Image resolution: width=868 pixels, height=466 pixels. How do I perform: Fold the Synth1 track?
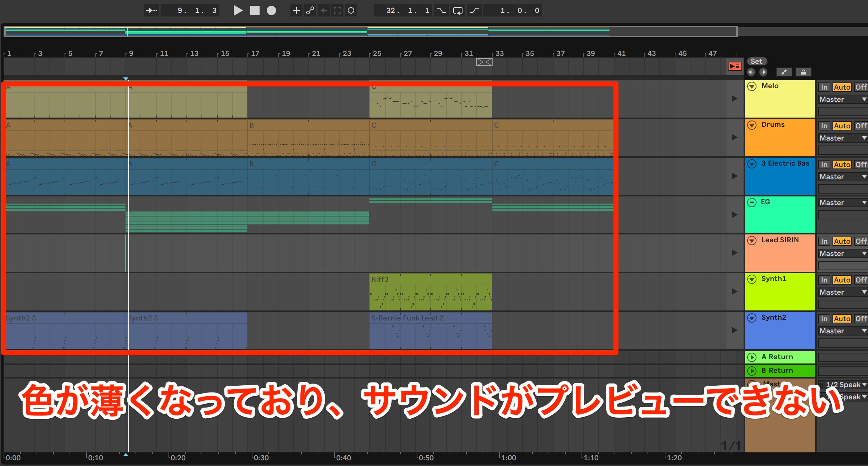point(752,279)
